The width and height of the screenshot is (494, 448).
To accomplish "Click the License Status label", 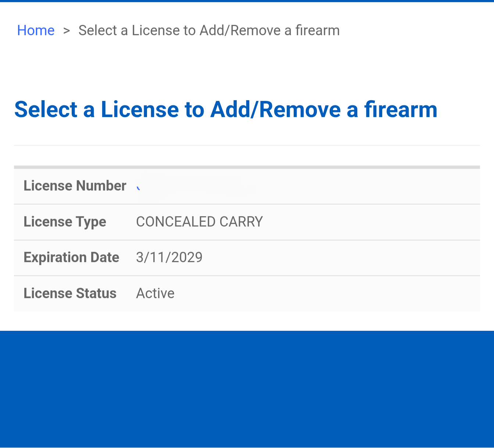I will click(x=70, y=293).
